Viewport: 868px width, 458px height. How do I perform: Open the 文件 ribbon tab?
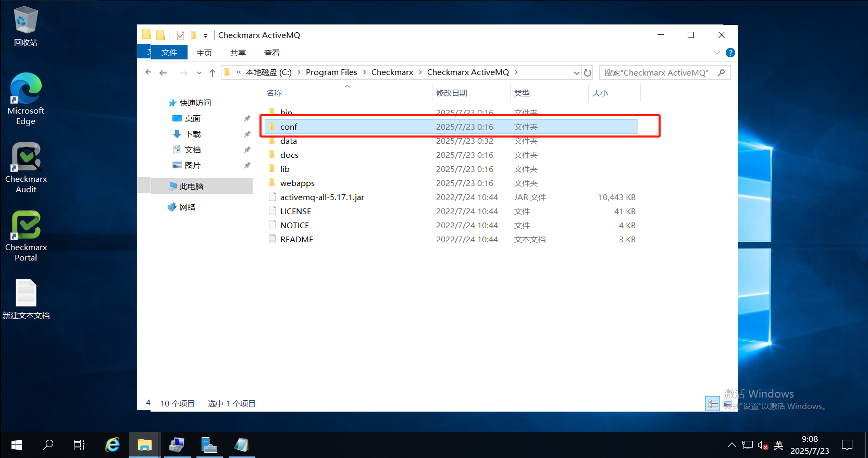[x=169, y=53]
